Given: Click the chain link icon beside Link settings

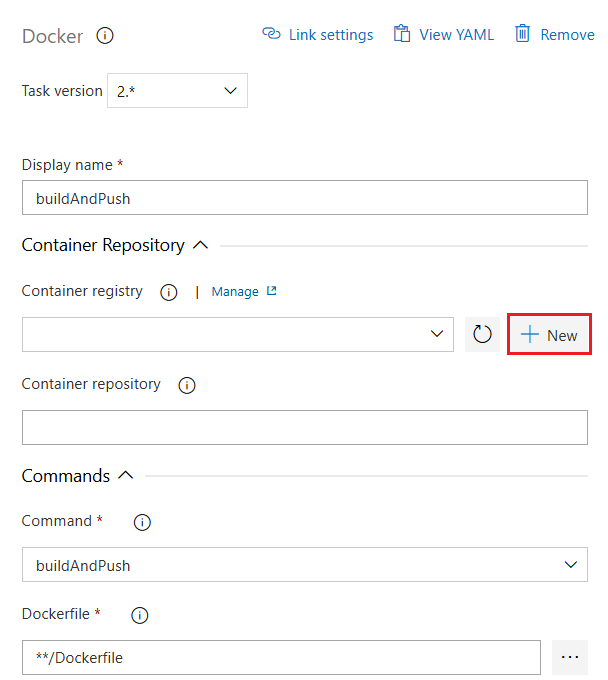Looking at the screenshot, I should coord(271,33).
